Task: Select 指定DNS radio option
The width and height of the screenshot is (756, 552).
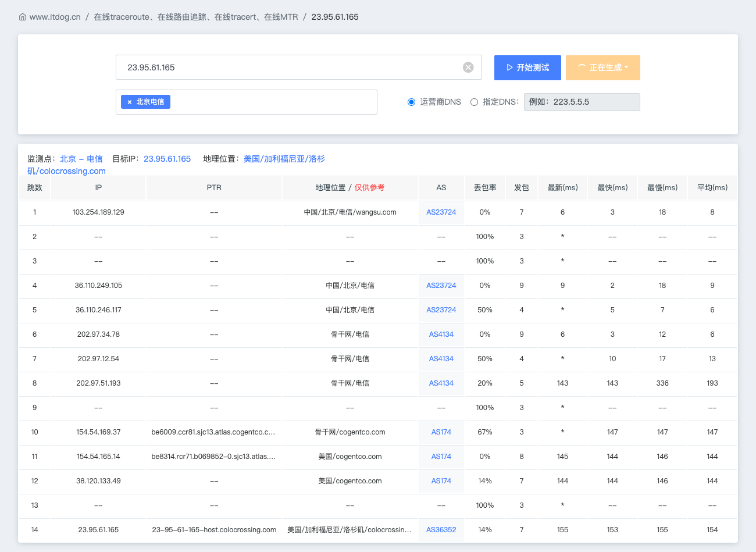Action: [474, 102]
